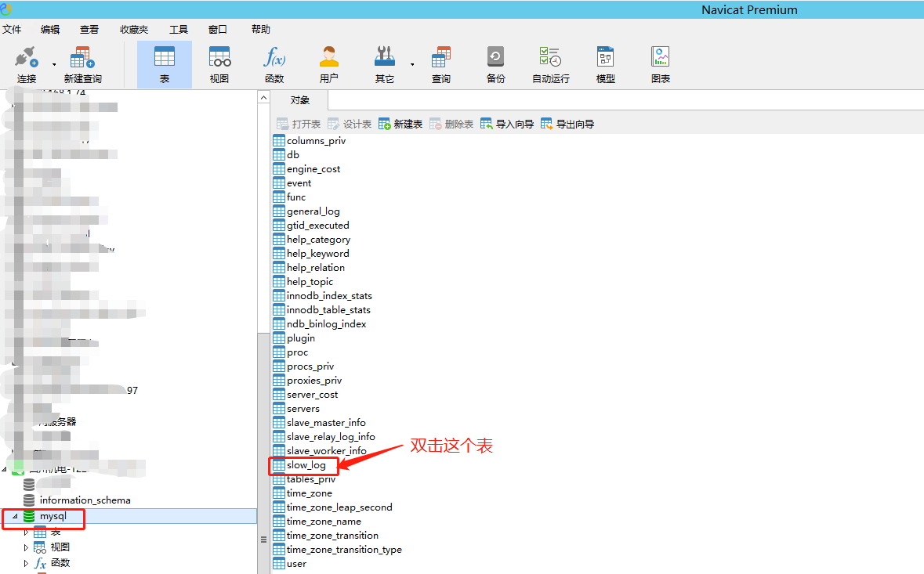Open the 模型 model toolbar icon
This screenshot has height=574, width=924.
point(605,65)
